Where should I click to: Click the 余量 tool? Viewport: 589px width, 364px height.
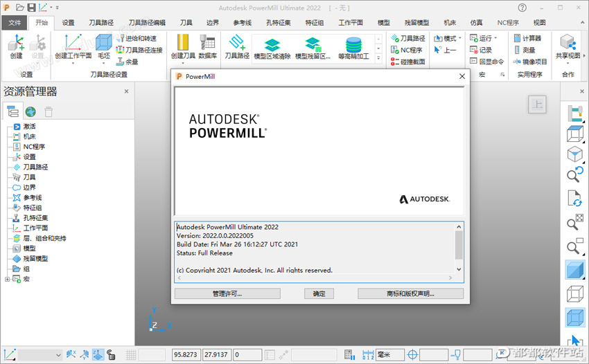tap(128, 62)
